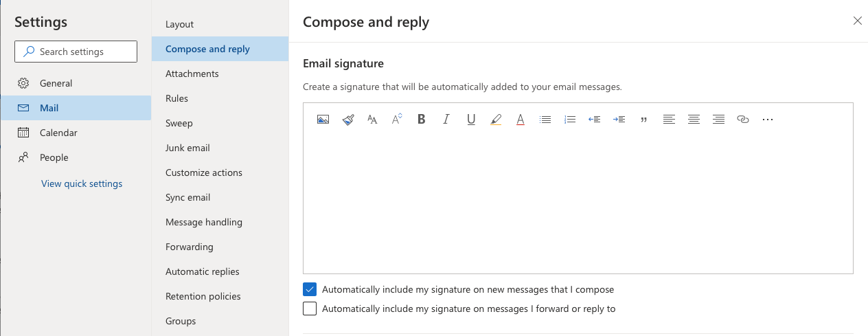Insert pictures inline in signature
This screenshot has height=336, width=868.
point(323,120)
